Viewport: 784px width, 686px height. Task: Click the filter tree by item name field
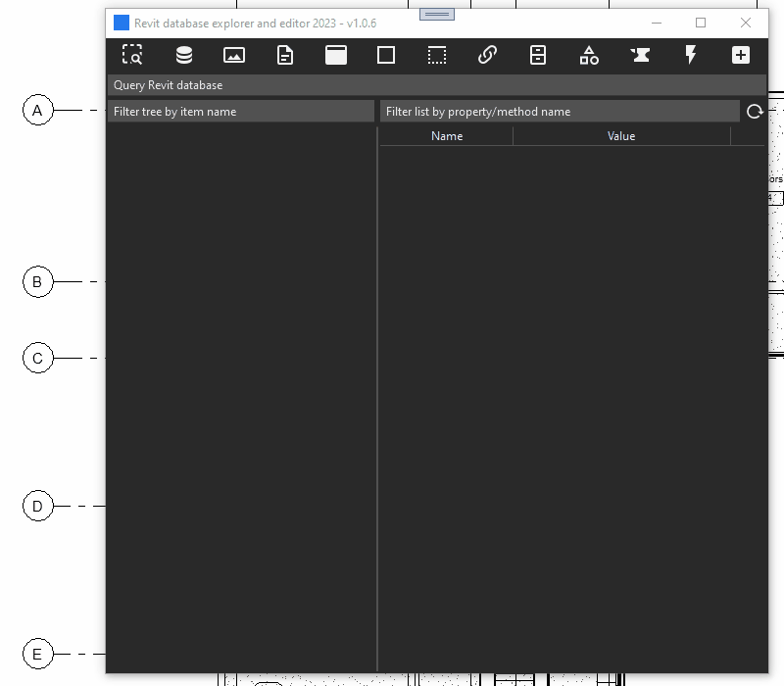pos(241,111)
